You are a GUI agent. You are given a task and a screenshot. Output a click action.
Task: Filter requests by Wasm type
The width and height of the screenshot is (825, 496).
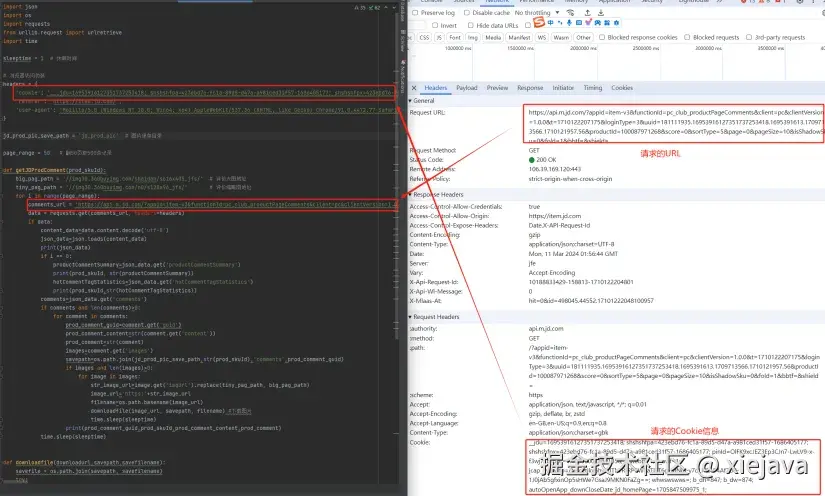tap(561, 37)
